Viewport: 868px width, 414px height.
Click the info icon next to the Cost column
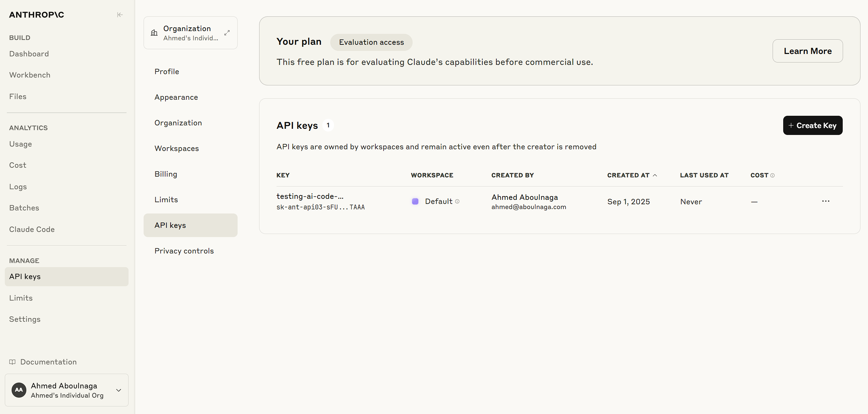pyautogui.click(x=773, y=175)
